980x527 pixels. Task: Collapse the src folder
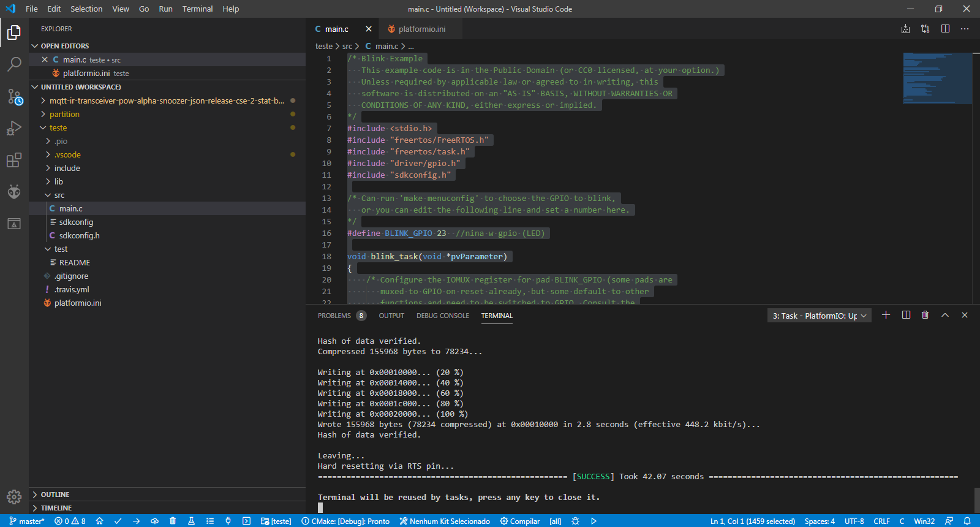point(167,195)
